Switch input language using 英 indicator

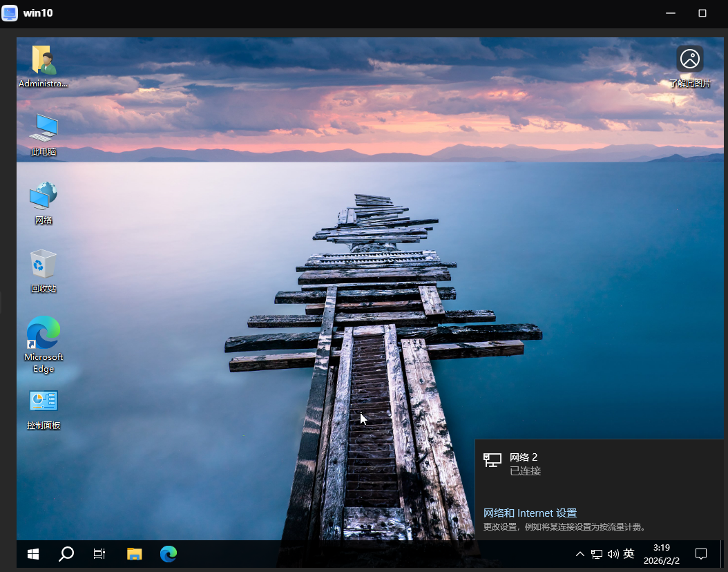point(629,554)
